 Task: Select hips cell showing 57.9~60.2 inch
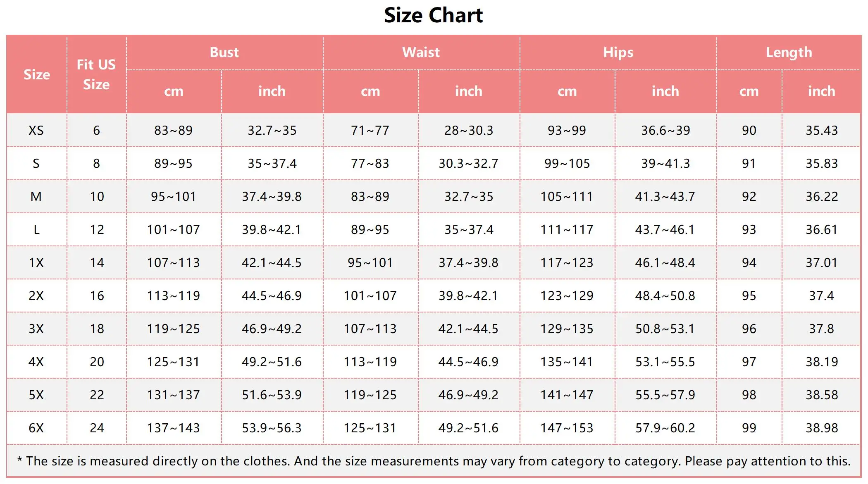(x=665, y=428)
